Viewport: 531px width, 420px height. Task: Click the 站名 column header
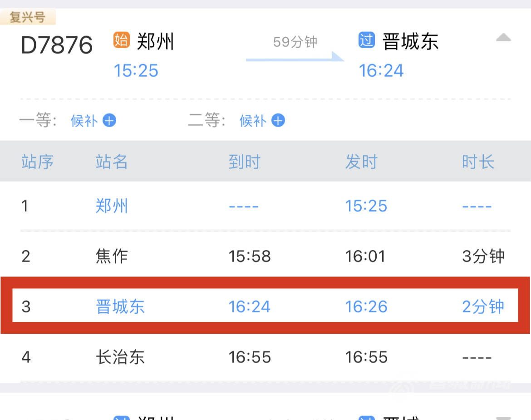tap(112, 162)
